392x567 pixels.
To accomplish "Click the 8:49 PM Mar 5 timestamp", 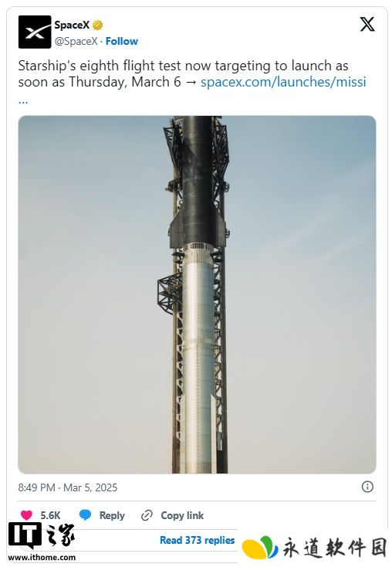I will pos(68,487).
